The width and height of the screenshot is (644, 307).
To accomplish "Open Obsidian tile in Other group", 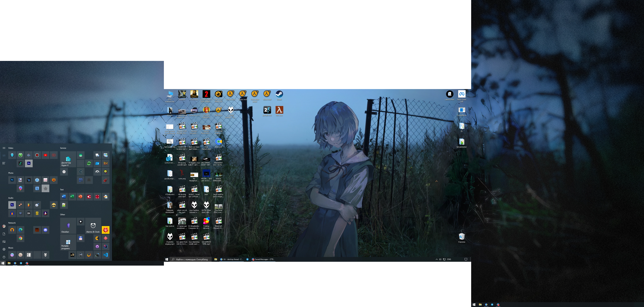I will pos(68,226).
